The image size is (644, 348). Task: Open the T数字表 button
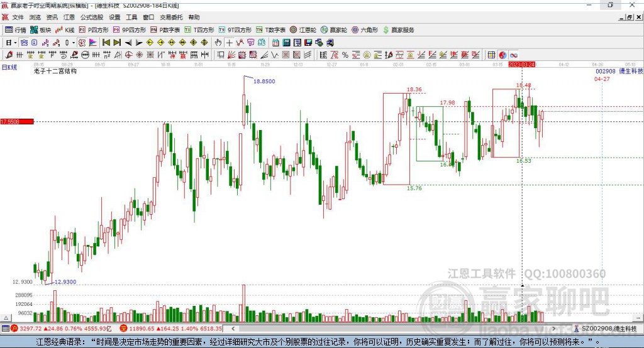pyautogui.click(x=270, y=30)
